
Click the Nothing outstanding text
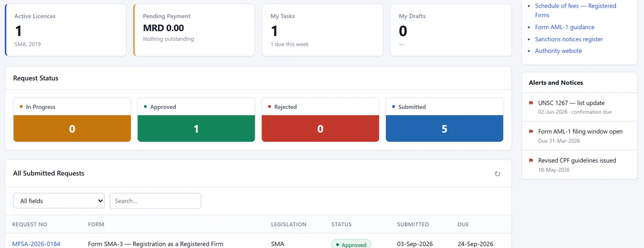[169, 39]
